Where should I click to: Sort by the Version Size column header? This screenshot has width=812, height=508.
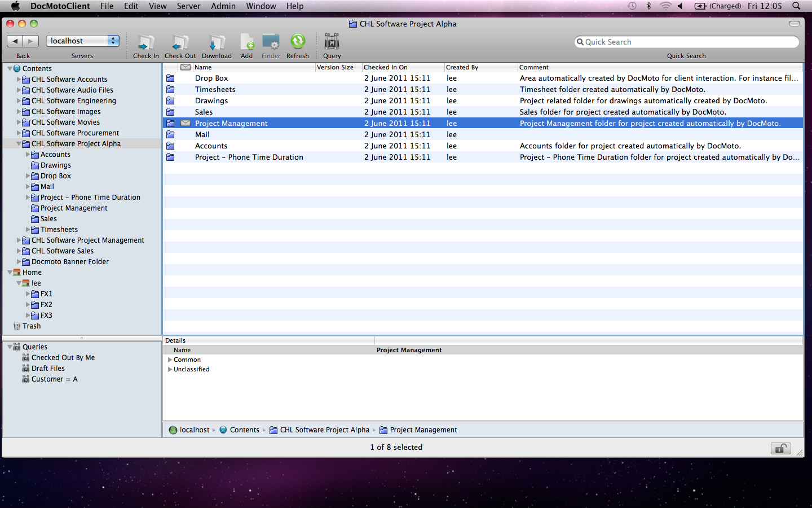(x=338, y=67)
